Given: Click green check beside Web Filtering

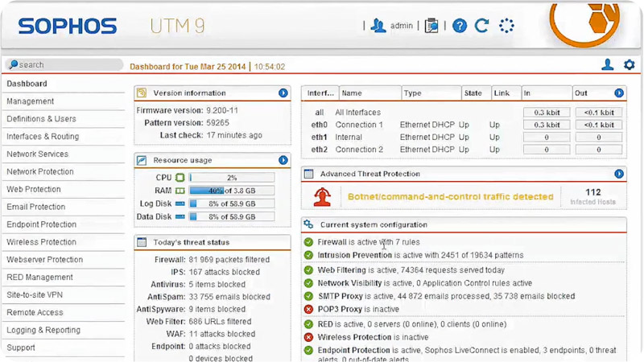Looking at the screenshot, I should click(308, 270).
